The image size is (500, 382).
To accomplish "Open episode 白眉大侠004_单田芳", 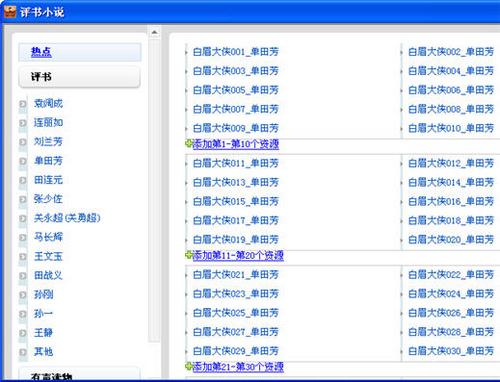I will 451,71.
